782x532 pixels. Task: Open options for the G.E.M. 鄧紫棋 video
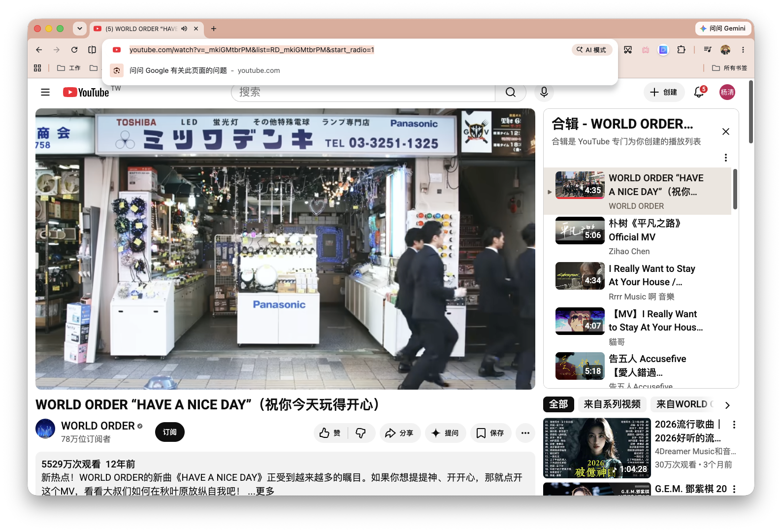734,489
